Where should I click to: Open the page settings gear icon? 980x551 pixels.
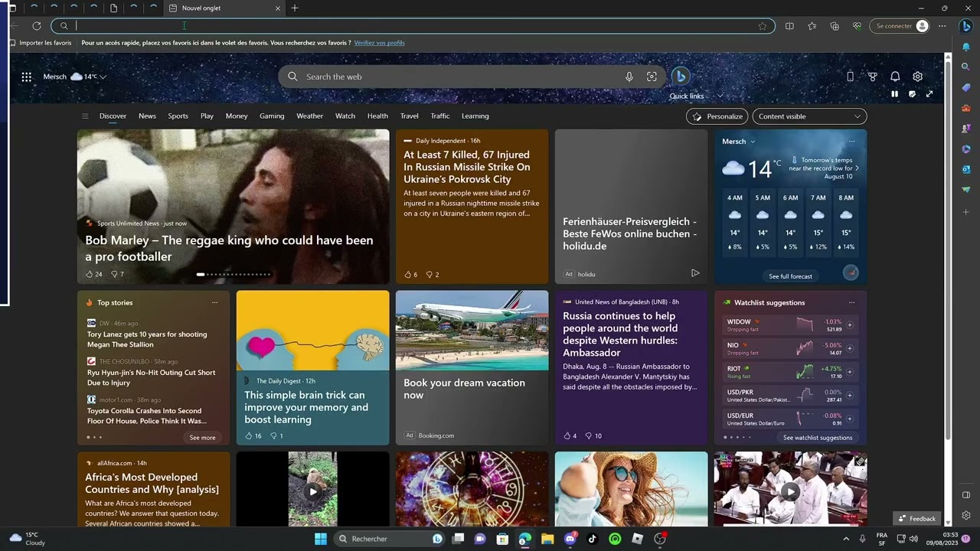(917, 77)
